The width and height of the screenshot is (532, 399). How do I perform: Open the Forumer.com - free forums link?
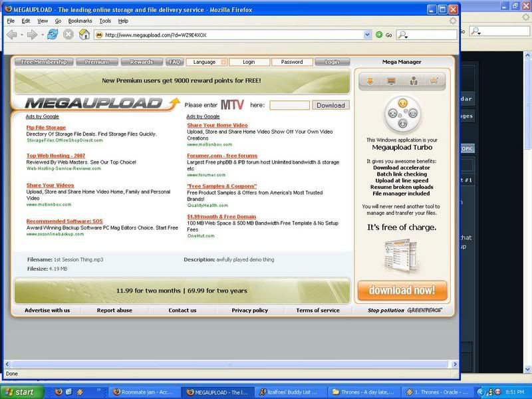222,156
